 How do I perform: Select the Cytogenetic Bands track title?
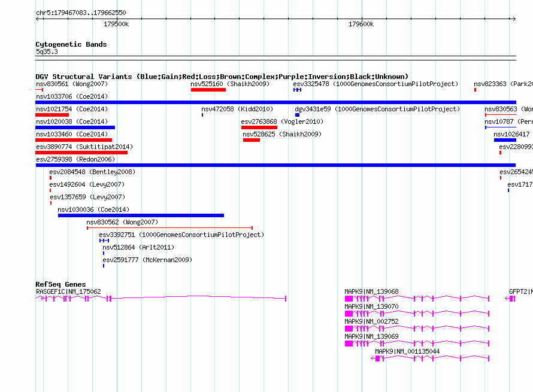[71, 44]
